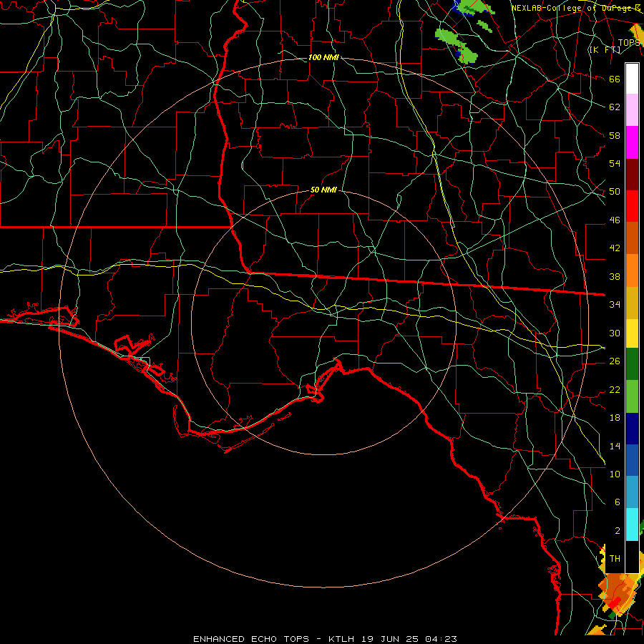The width and height of the screenshot is (644, 644).
Task: Click the "62" legend value
Action: click(x=615, y=107)
